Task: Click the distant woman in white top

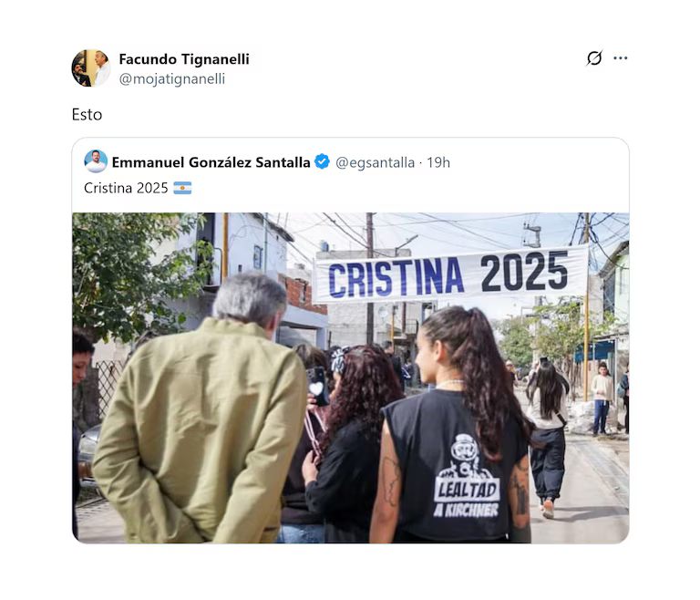Action: coord(602,394)
